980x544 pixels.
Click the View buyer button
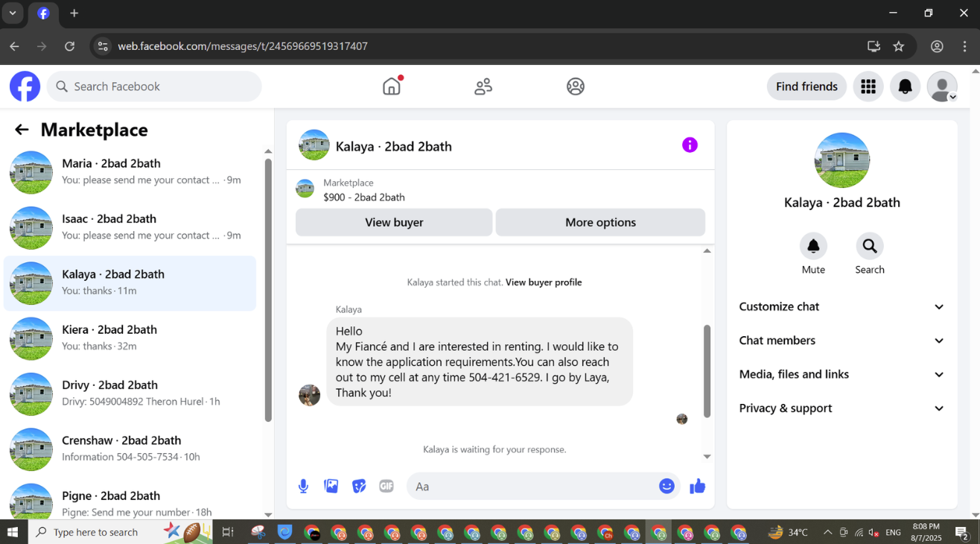pos(394,222)
